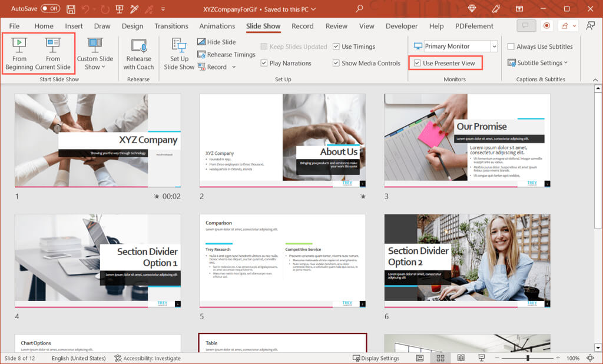Viewport: 603px width, 364px height.
Task: Start slideshow From Current Slide
Action: 53,53
